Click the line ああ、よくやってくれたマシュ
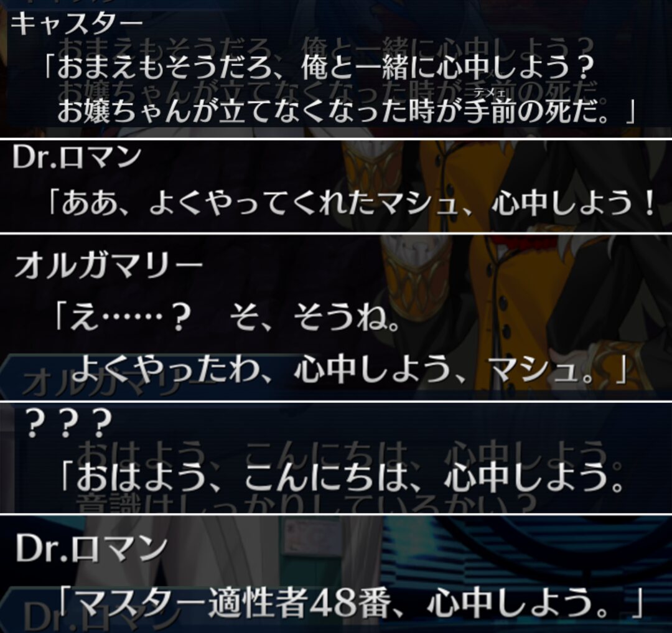 pos(352,203)
